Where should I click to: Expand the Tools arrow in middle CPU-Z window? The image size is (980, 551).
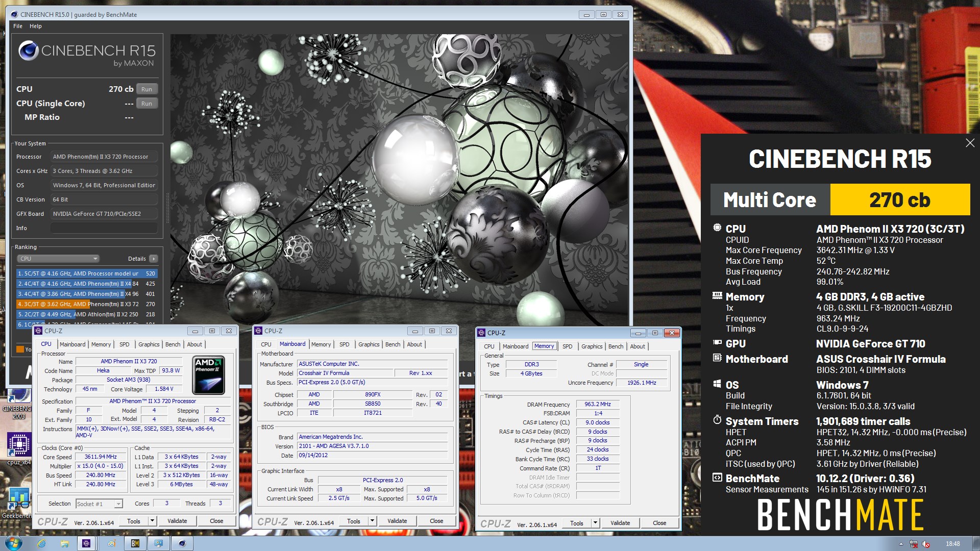pos(372,521)
